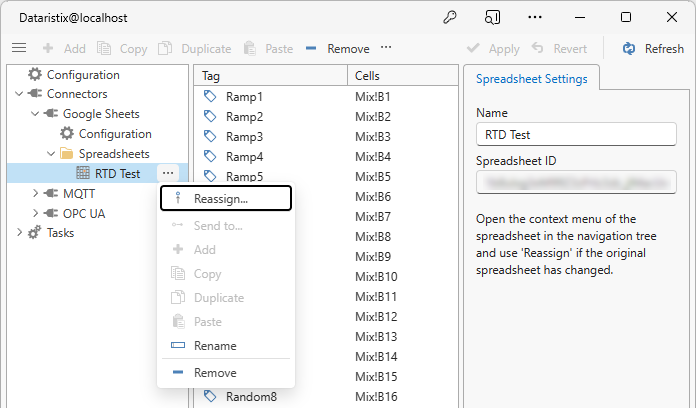Viewport: 696px width, 408px height.
Task: Open the Spreadsheet Settings tab
Action: [x=531, y=79]
